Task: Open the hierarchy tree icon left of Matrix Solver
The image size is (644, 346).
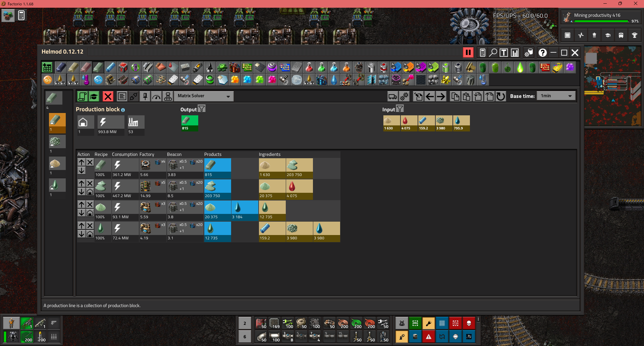Action: coord(168,97)
